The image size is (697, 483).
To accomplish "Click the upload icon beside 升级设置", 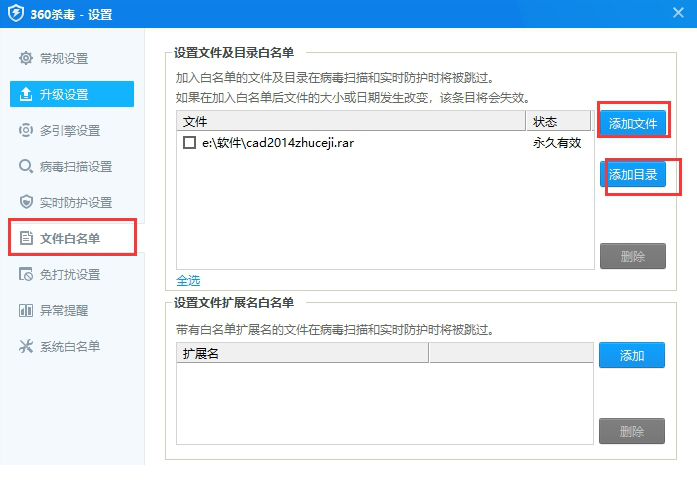I will [x=26, y=94].
